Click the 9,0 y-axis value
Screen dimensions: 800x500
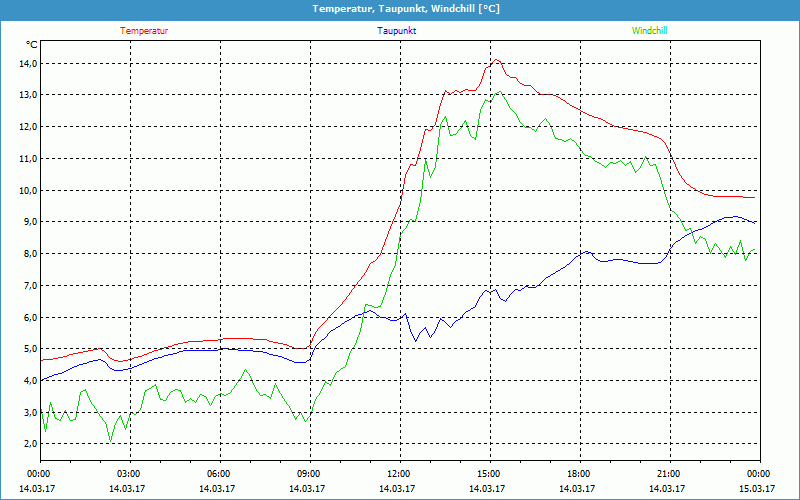click(30, 222)
